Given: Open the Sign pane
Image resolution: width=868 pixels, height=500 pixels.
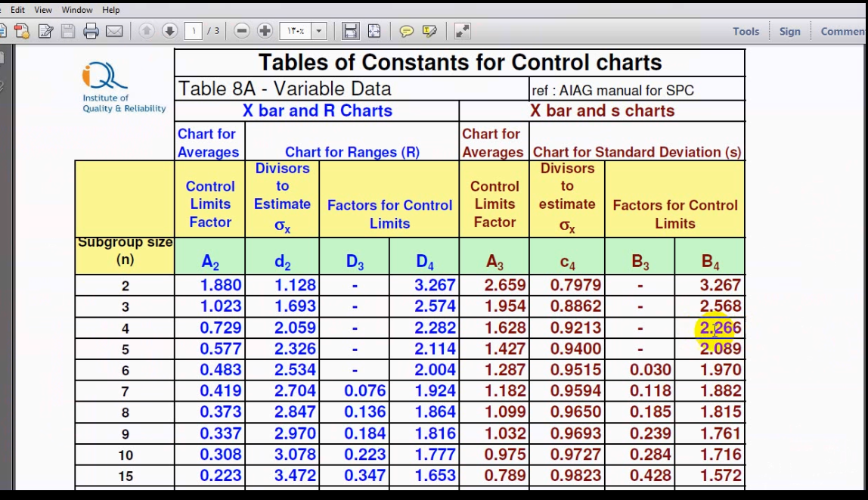Looking at the screenshot, I should (x=789, y=31).
